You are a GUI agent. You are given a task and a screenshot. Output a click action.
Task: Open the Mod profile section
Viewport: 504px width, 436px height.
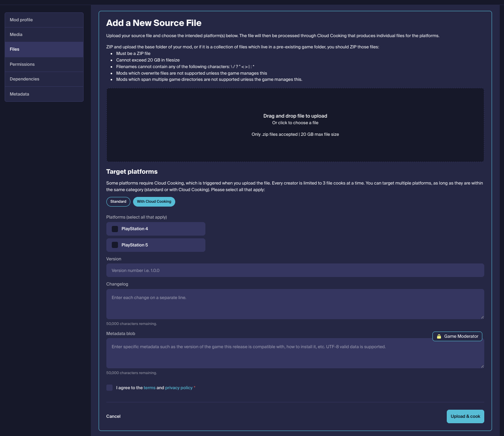point(44,20)
